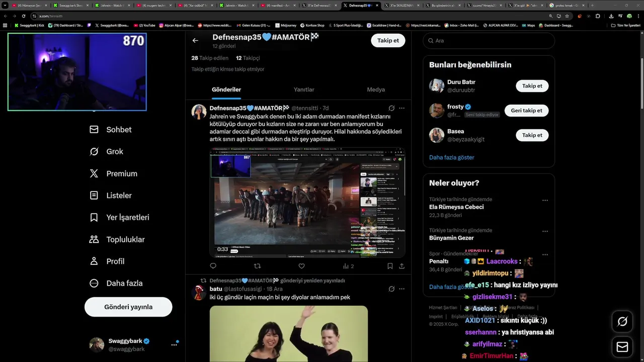Open Yer İşaretleri bookmarks
Screen dimensions: 644x362
[x=119, y=217]
